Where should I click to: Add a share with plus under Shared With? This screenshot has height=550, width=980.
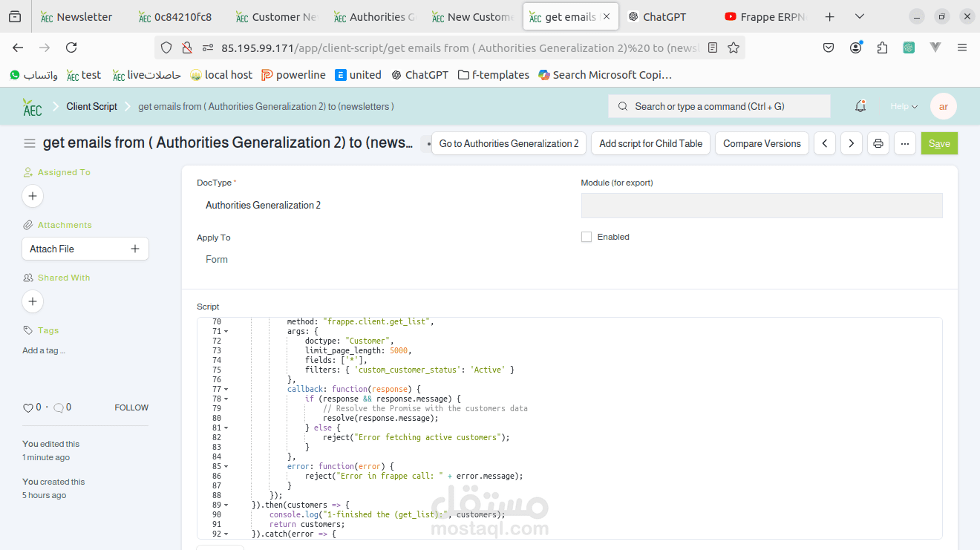pyautogui.click(x=33, y=301)
